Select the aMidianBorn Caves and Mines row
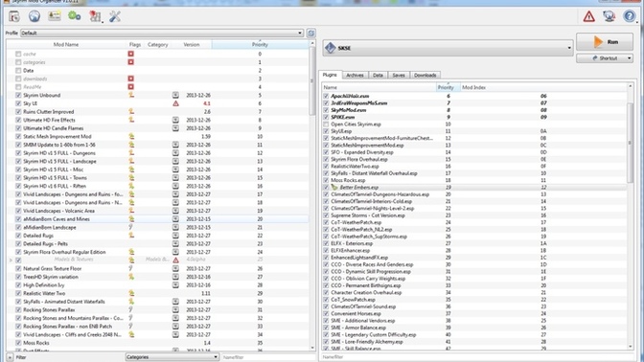Image resolution: width=644 pixels, height=362 pixels. 158,218
